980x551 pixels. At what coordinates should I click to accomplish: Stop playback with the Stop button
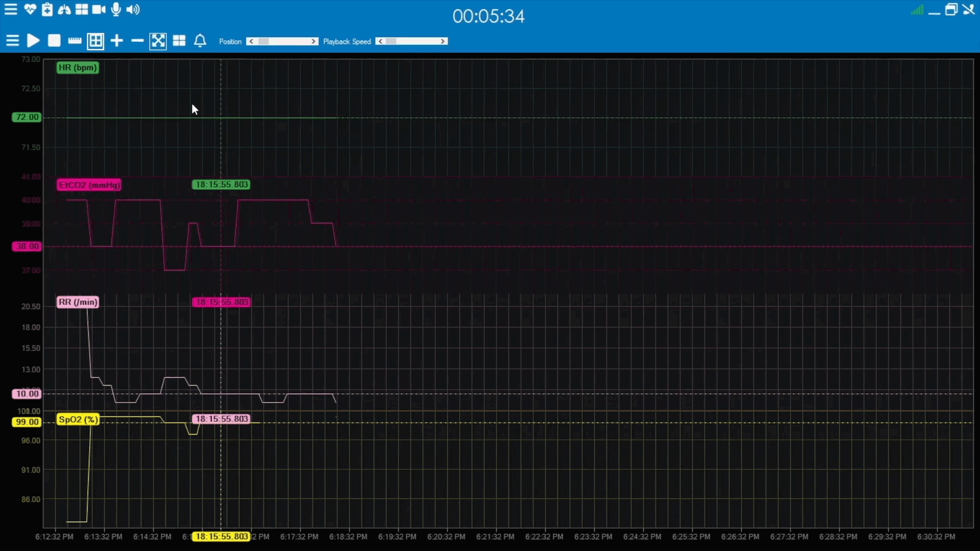54,41
